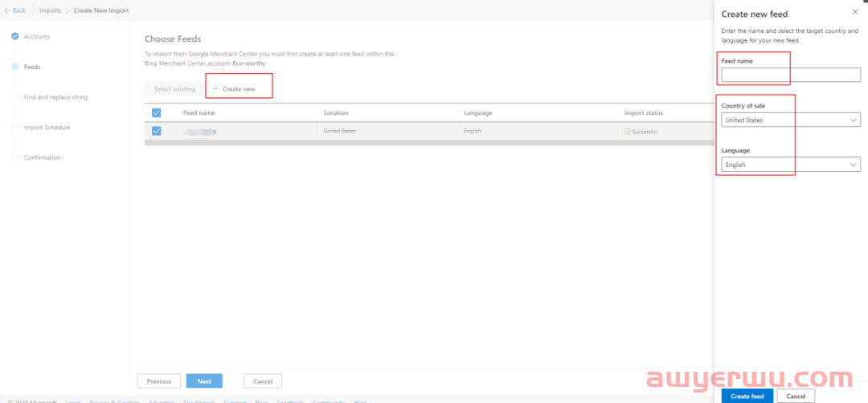Go back using the Back arrow
Image resolution: width=868 pixels, height=403 pixels.
pos(15,10)
